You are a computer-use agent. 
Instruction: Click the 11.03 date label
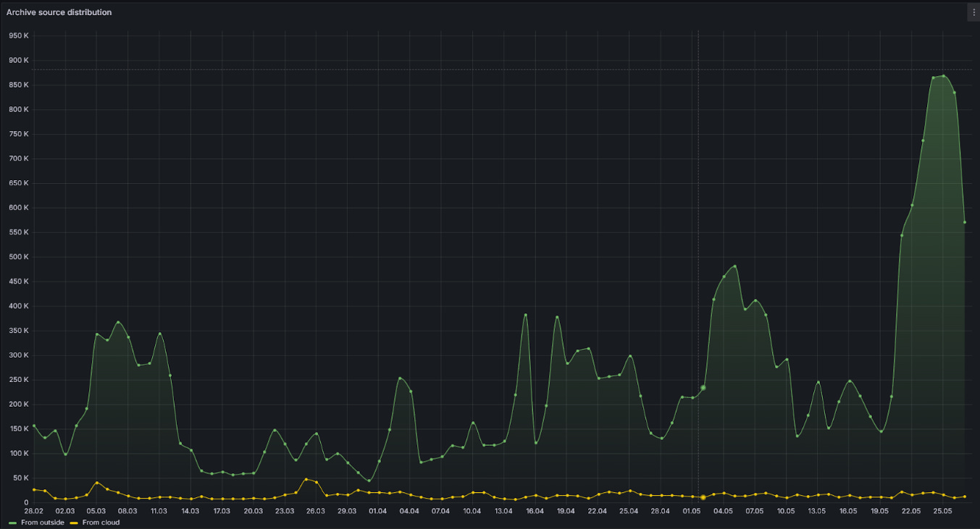[159, 511]
